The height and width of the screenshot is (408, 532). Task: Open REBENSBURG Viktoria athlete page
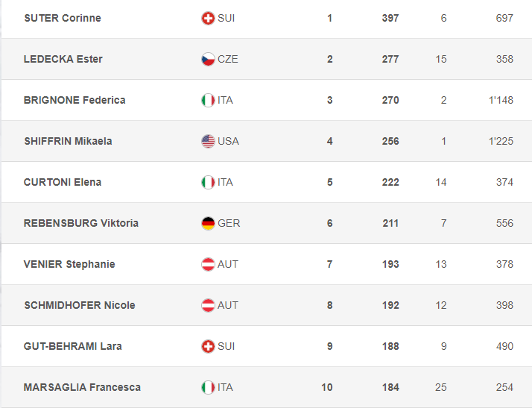[x=81, y=223]
